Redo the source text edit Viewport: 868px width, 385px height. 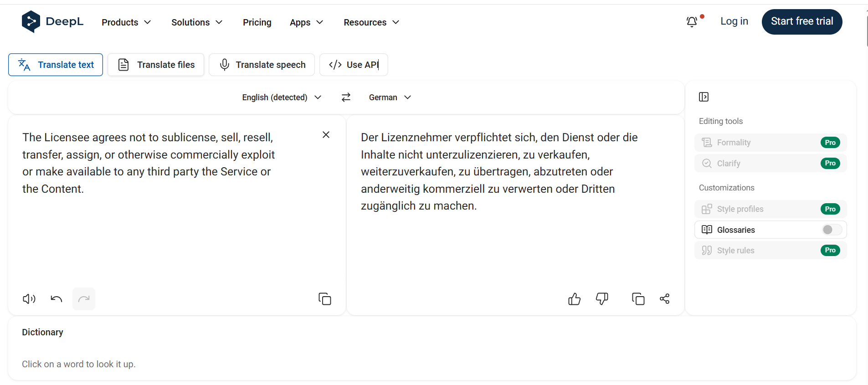coord(84,299)
